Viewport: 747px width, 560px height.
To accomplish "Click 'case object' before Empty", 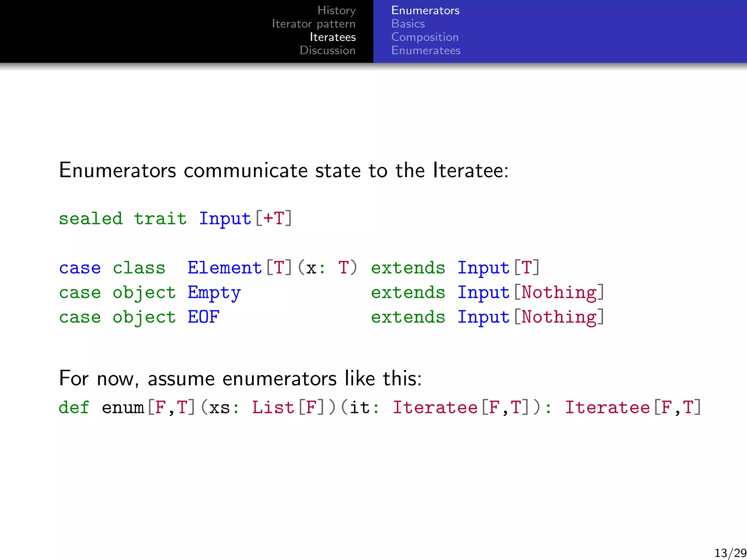I will point(117,293).
